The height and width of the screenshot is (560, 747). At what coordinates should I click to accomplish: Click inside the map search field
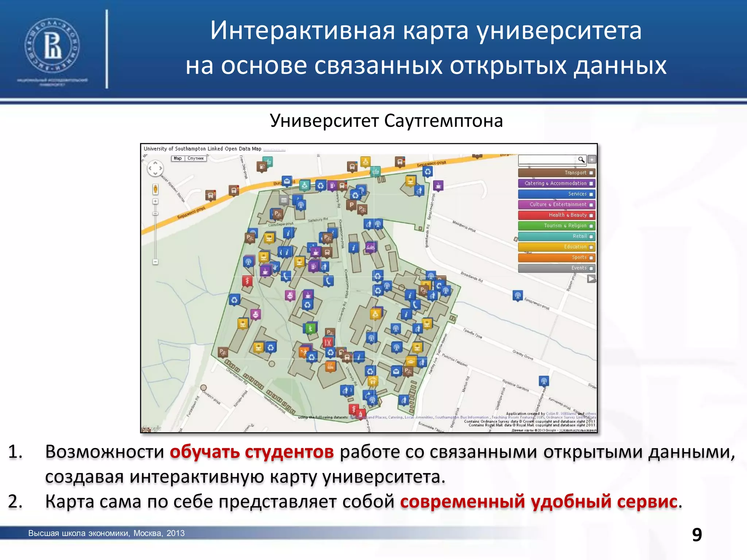coord(547,160)
